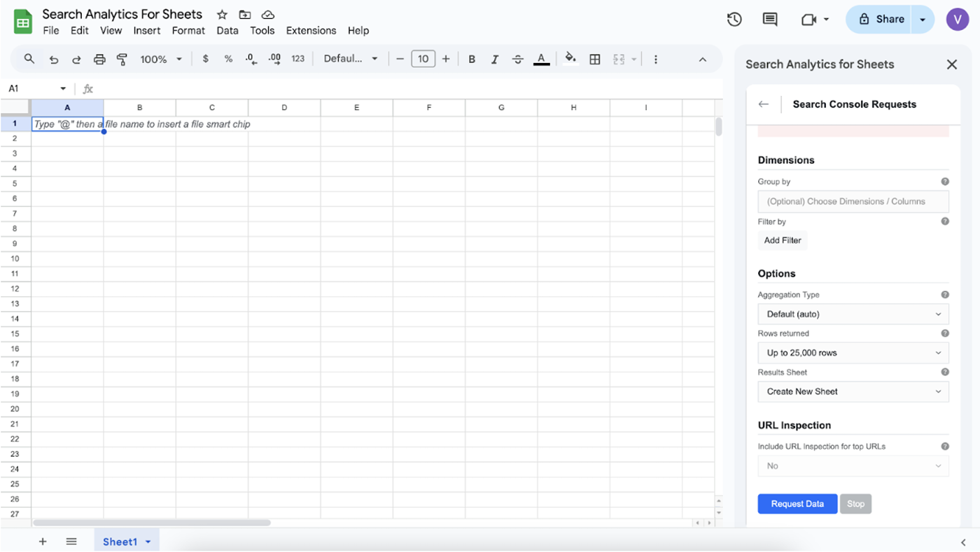Toggle bold formatting
980x552 pixels.
[x=472, y=60]
